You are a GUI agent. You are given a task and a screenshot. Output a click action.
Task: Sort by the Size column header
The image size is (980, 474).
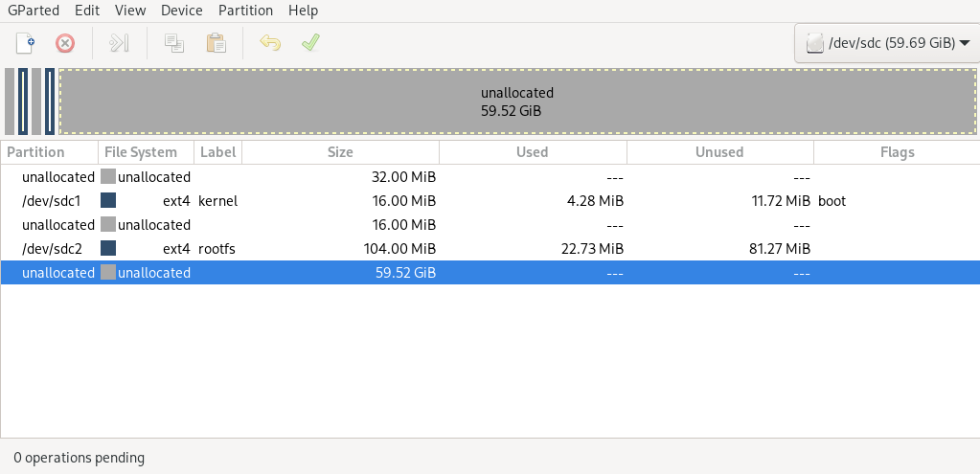[341, 152]
